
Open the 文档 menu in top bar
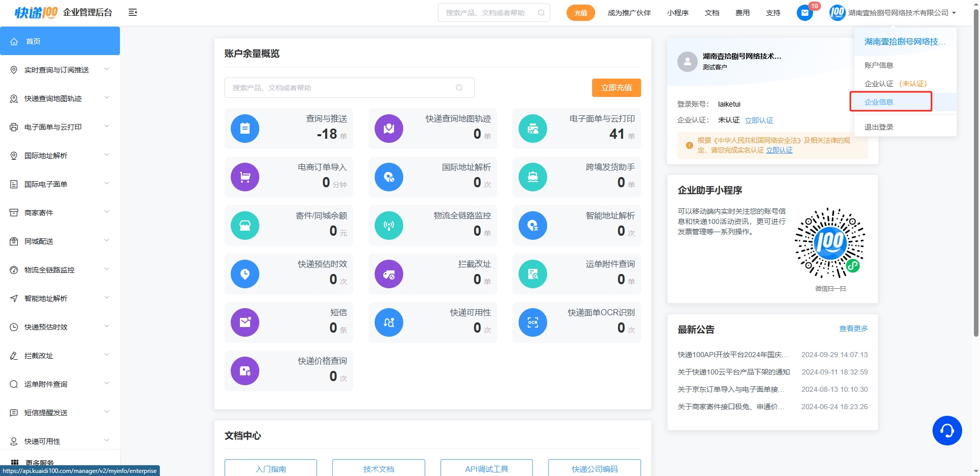tap(712, 13)
